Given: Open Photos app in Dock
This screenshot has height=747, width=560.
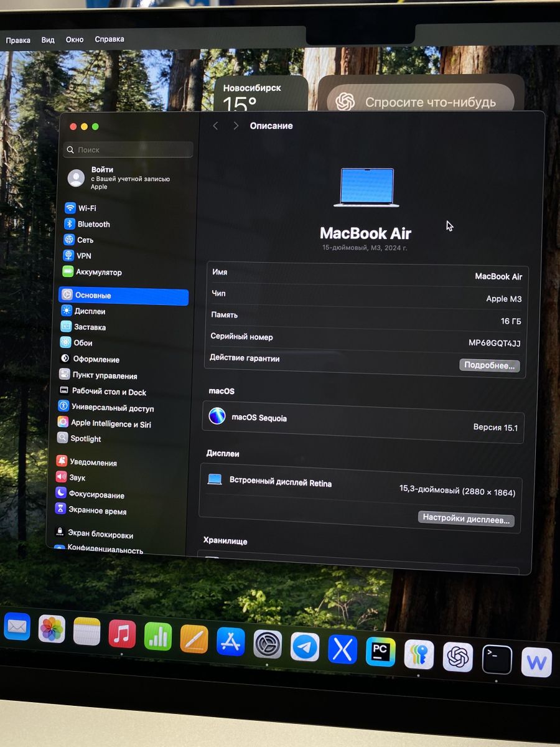Looking at the screenshot, I should (52, 629).
